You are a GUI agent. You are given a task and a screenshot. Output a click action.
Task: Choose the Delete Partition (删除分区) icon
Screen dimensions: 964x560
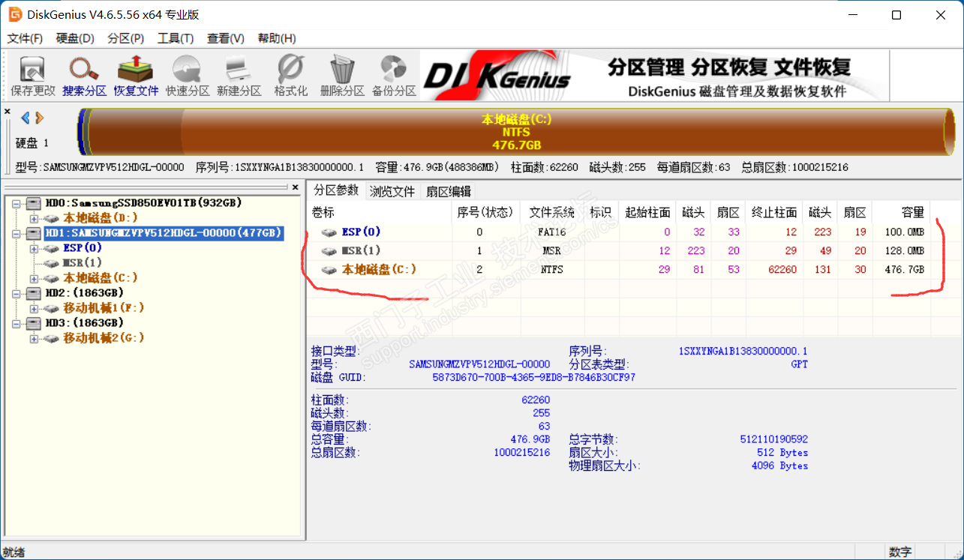tap(342, 69)
